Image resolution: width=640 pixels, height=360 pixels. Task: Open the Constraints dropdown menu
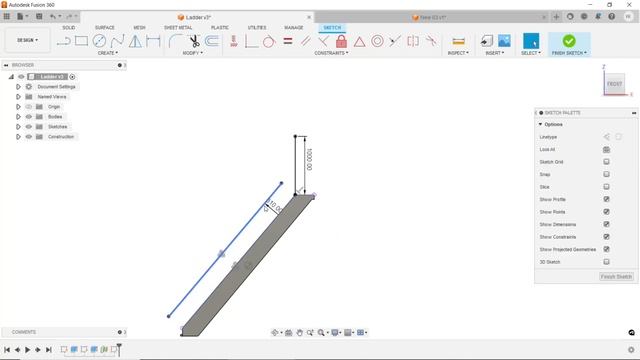(x=331, y=53)
